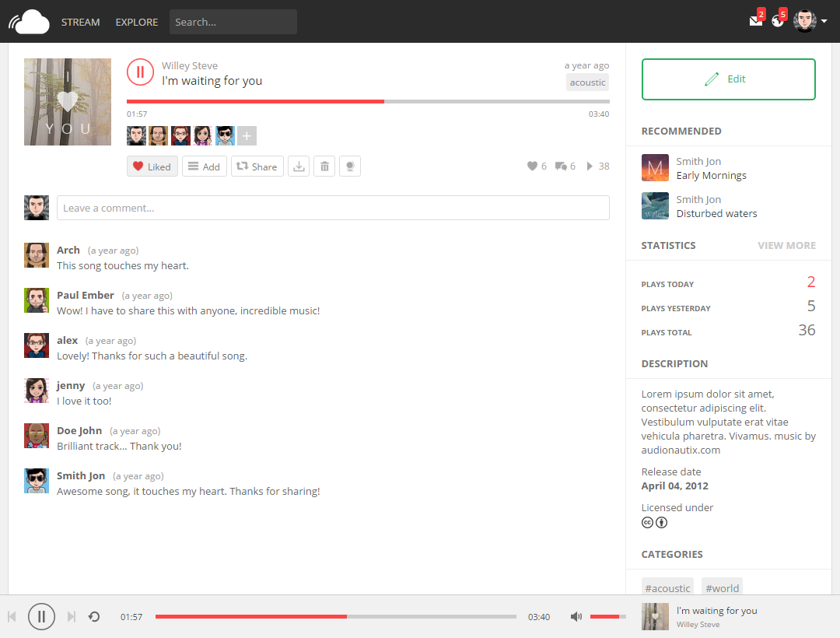Open alex's profile name

click(x=67, y=341)
